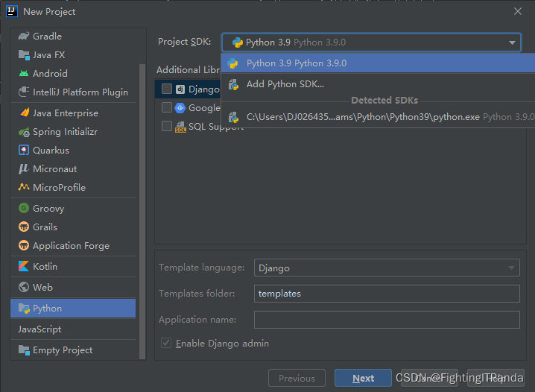Image resolution: width=535 pixels, height=392 pixels.
Task: Click the Application name input field
Action: pos(387,320)
